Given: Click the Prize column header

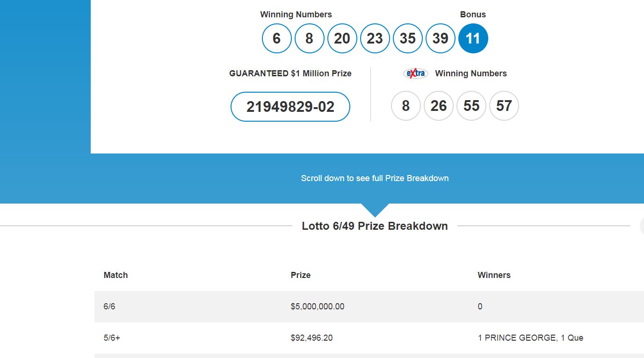Looking at the screenshot, I should click(300, 275).
